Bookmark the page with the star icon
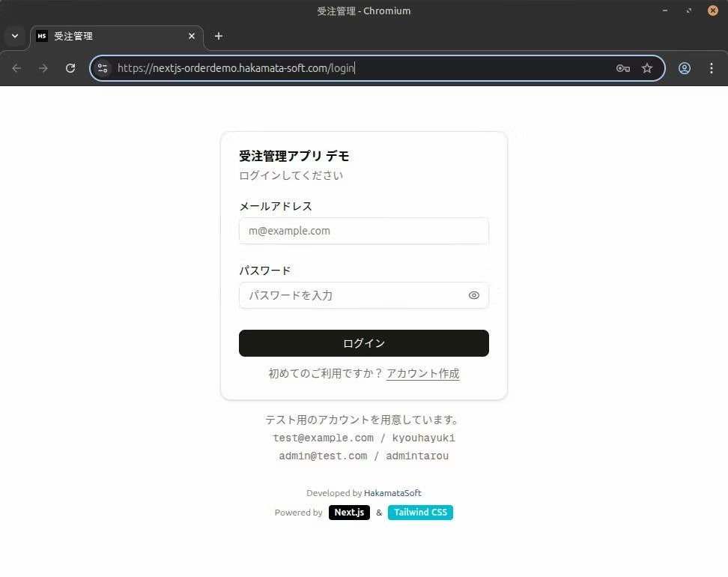The width and height of the screenshot is (728, 577). (647, 68)
